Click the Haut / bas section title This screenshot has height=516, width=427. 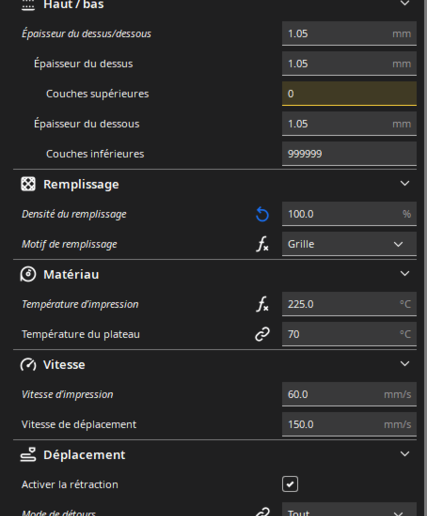coord(73,5)
